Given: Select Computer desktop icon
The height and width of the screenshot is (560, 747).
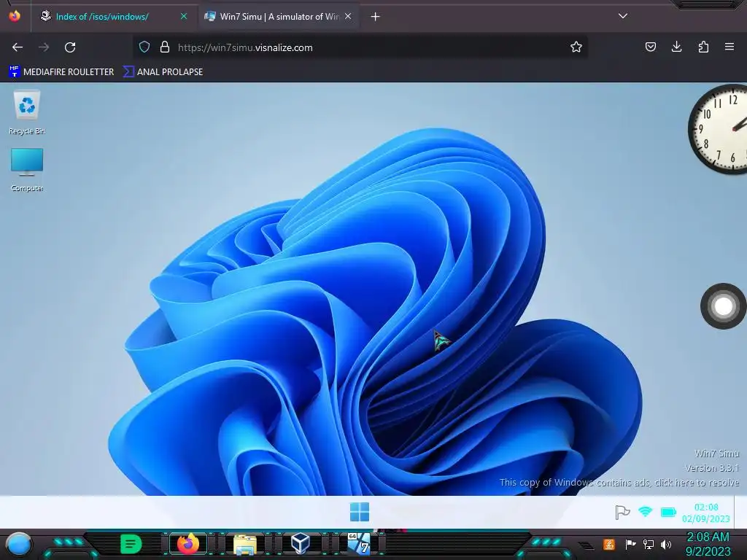Looking at the screenshot, I should (x=27, y=169).
